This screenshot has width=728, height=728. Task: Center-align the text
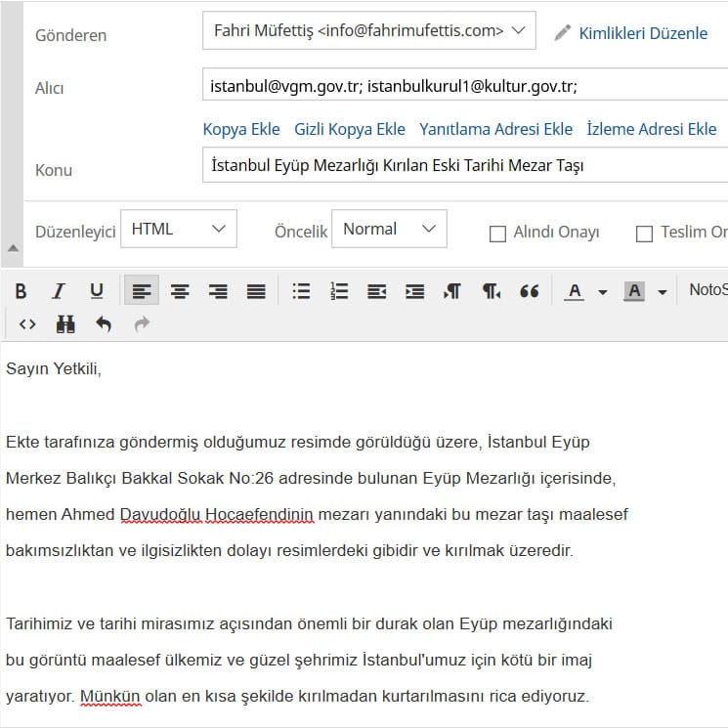[x=180, y=291]
